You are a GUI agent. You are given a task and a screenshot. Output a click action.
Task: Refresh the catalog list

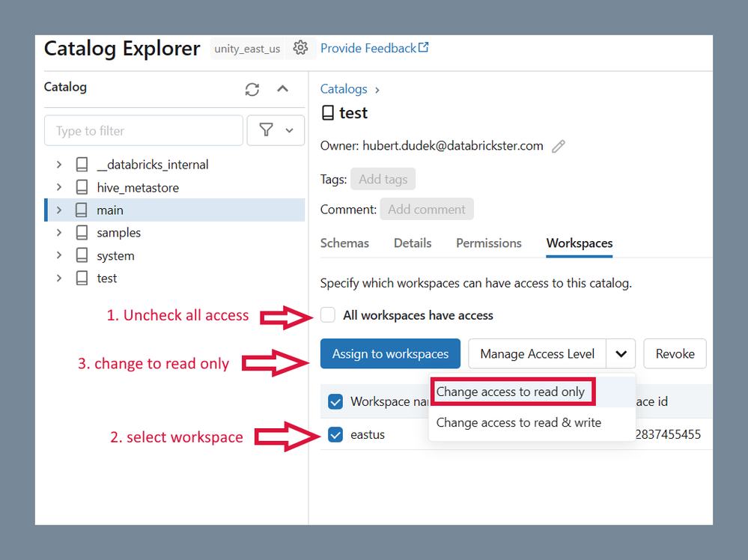point(252,89)
